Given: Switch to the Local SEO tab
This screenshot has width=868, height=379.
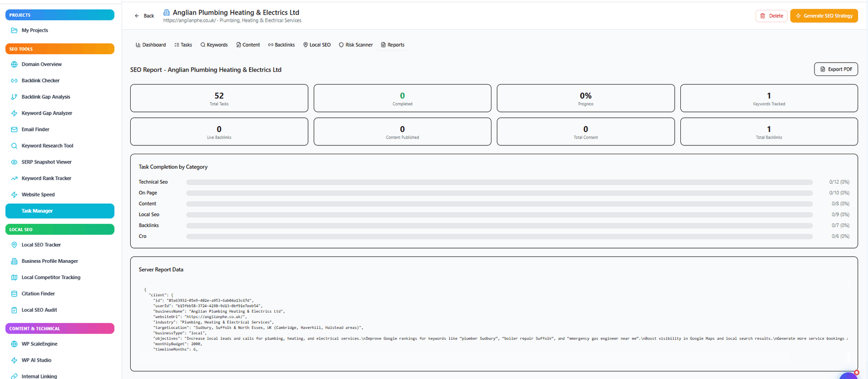Looking at the screenshot, I should pyautogui.click(x=317, y=45).
